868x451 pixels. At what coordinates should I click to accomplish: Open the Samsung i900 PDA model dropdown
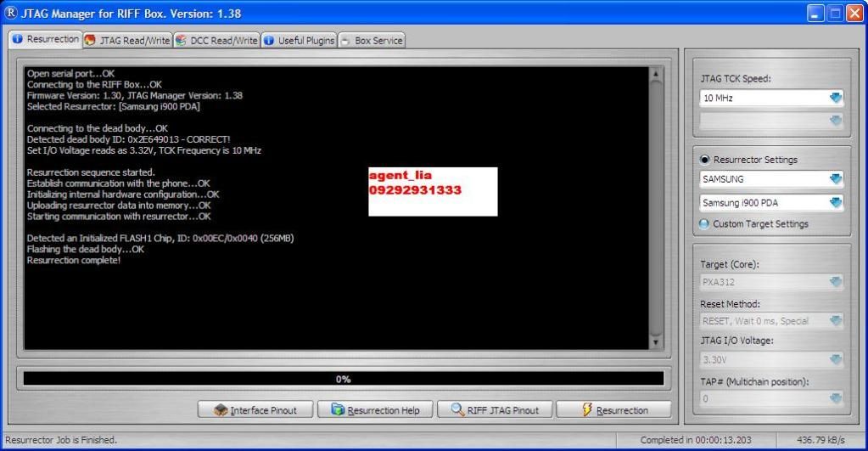coord(771,203)
